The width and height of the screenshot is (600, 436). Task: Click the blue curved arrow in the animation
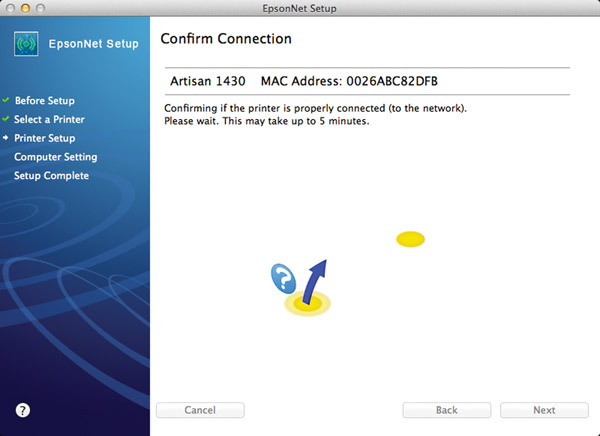(x=314, y=282)
